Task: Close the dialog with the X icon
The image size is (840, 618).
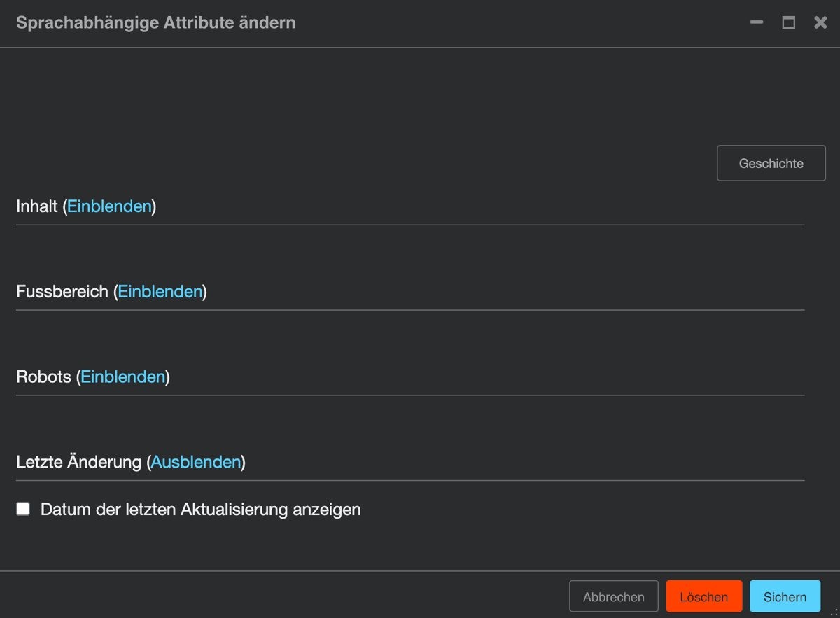Action: (820, 22)
